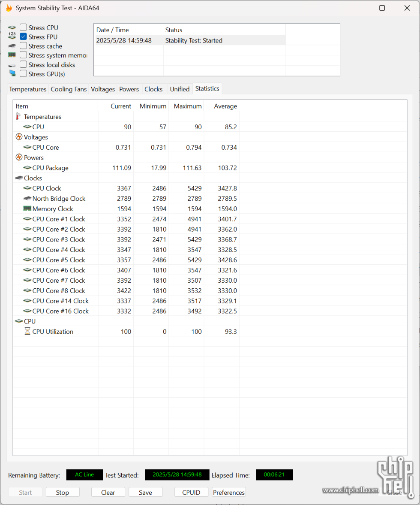
Task: Click the Stress local disks drive icon
Action: (12, 65)
